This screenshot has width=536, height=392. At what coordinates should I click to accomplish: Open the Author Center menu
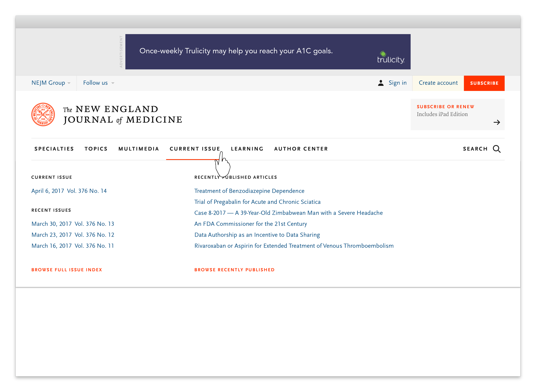(x=301, y=149)
